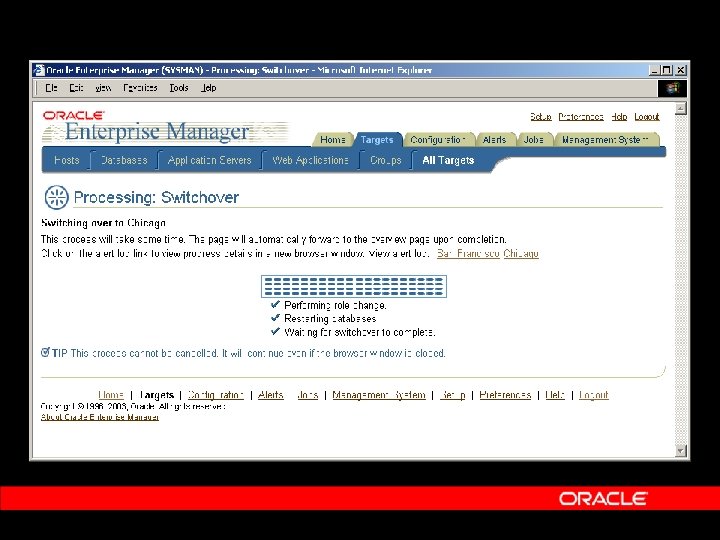Screen dimensions: 720x540
Task: Click the switchover progress bar
Action: (354, 286)
